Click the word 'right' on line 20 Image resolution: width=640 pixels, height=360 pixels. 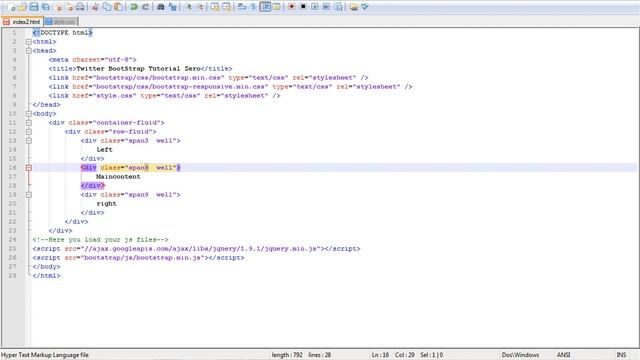coord(107,203)
